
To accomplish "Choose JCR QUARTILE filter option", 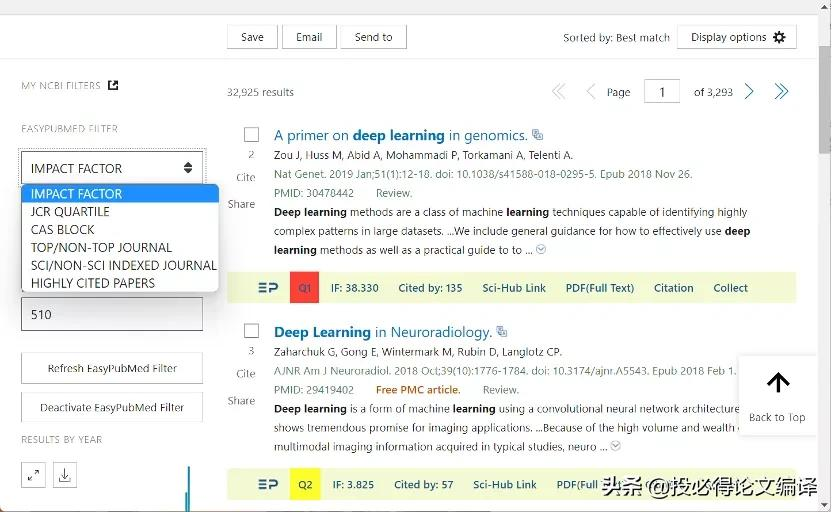I will click(x=120, y=212).
